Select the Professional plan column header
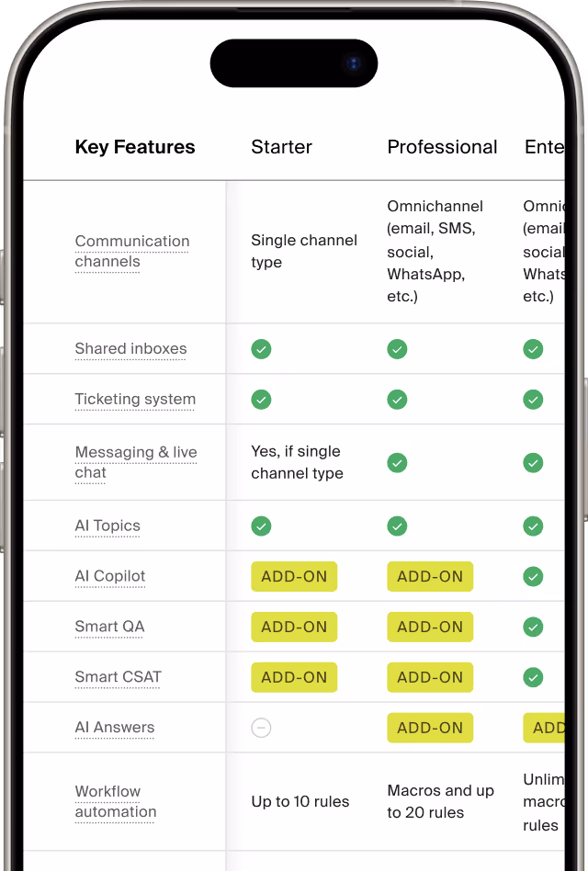The image size is (588, 871). (x=442, y=147)
